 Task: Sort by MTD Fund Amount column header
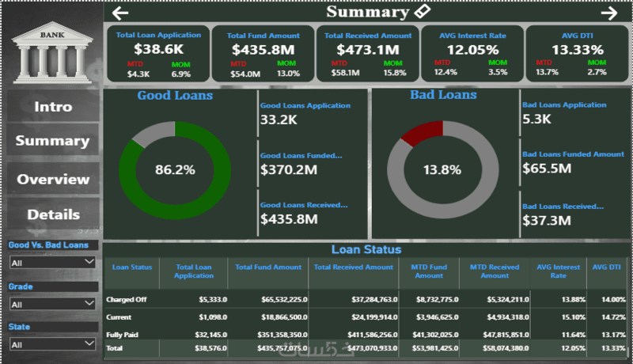pyautogui.click(x=429, y=271)
